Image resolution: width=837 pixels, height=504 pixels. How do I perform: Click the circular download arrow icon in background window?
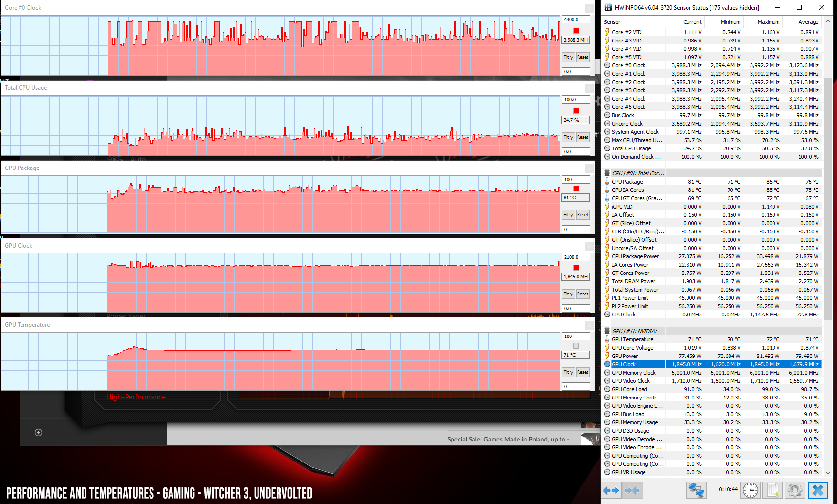tap(39, 432)
